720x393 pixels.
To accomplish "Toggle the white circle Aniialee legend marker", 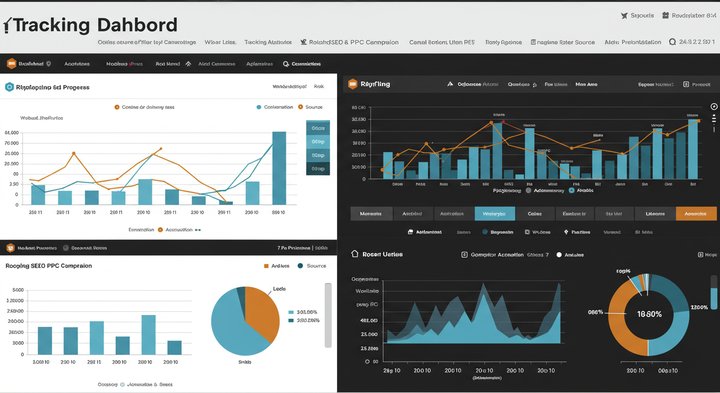I will (x=559, y=255).
